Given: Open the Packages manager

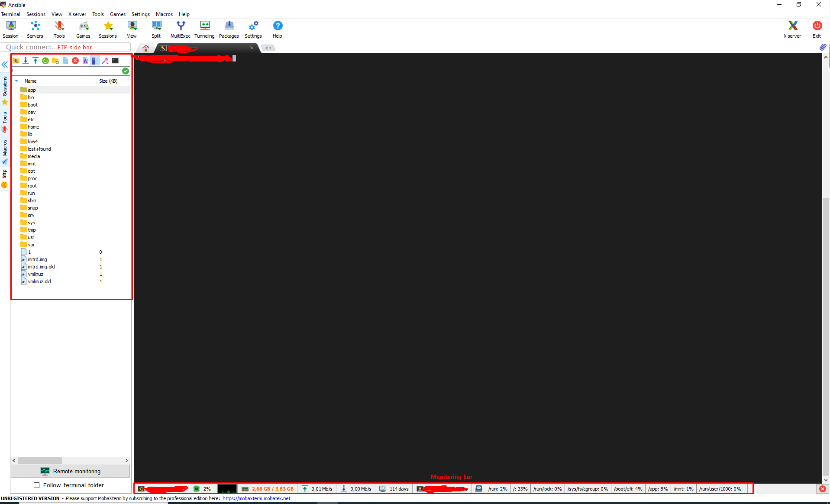Looking at the screenshot, I should (228, 29).
